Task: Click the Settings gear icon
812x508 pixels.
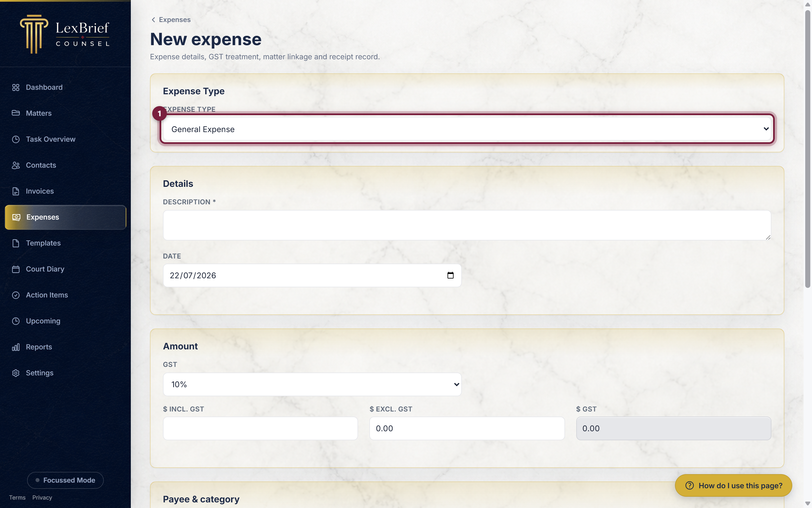Action: click(16, 373)
